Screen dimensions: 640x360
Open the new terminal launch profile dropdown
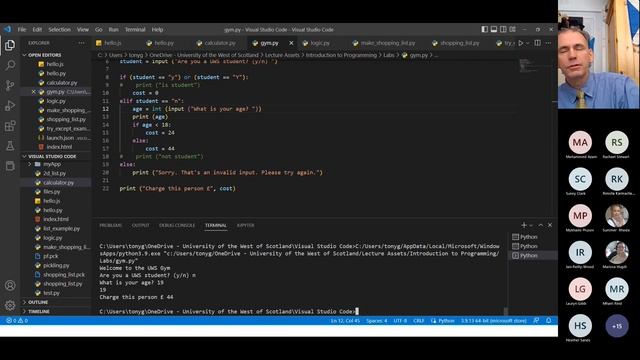point(531,225)
